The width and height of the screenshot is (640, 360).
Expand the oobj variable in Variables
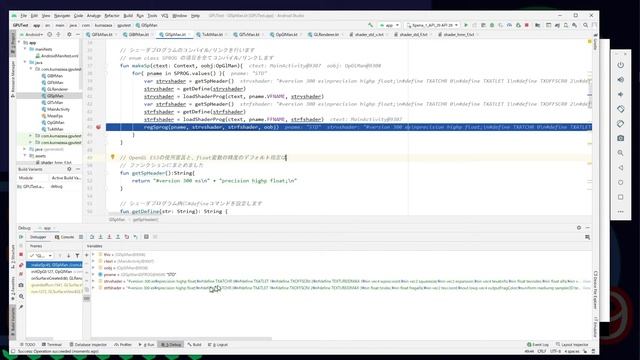93,268
